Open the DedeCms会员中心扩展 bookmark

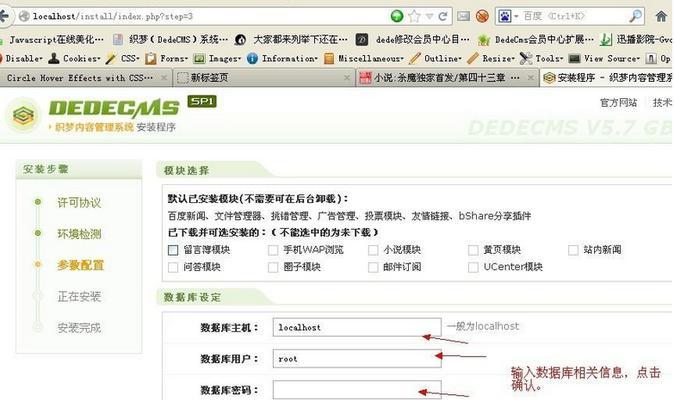536,40
